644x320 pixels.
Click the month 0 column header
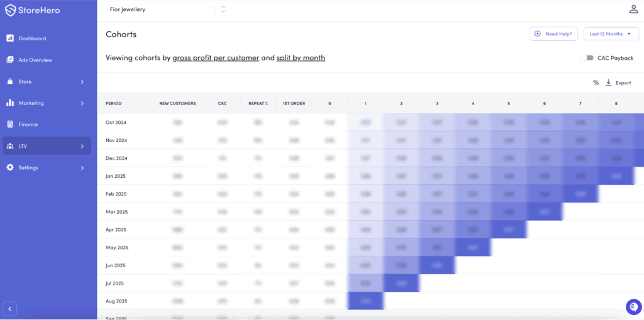point(330,104)
